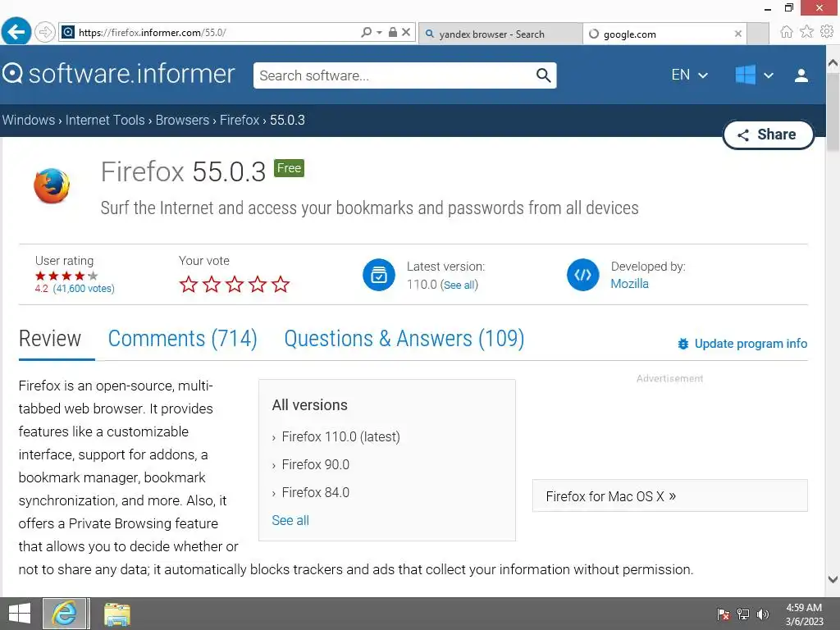Open Internet Tools breadcrumb link
Image resolution: width=840 pixels, height=630 pixels.
point(105,120)
